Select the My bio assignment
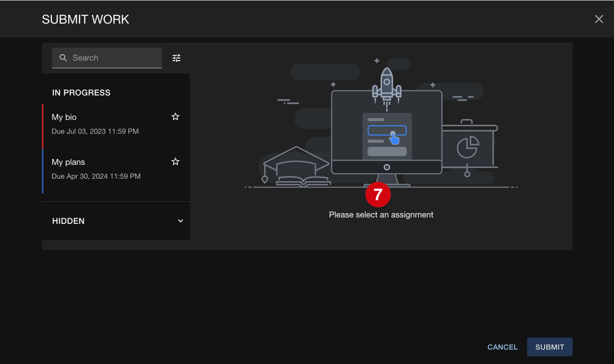This screenshot has height=364, width=614. pyautogui.click(x=116, y=126)
